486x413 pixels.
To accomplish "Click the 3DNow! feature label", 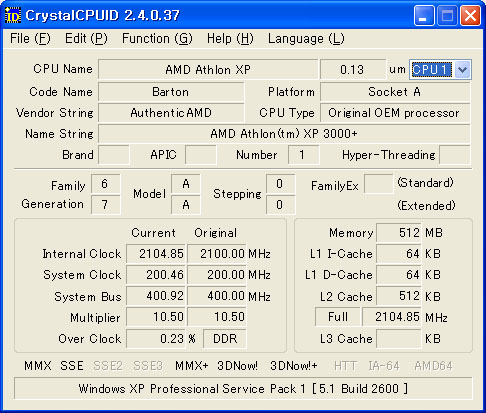I will [x=238, y=366].
